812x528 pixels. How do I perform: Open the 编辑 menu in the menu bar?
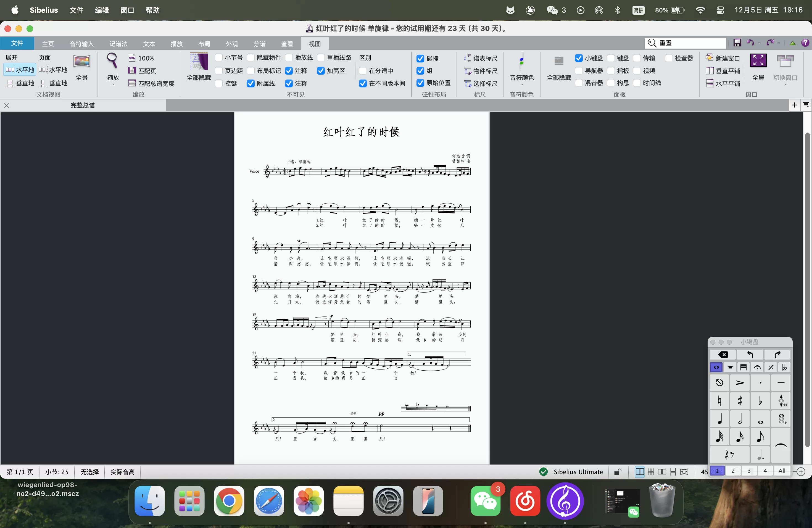tap(101, 10)
